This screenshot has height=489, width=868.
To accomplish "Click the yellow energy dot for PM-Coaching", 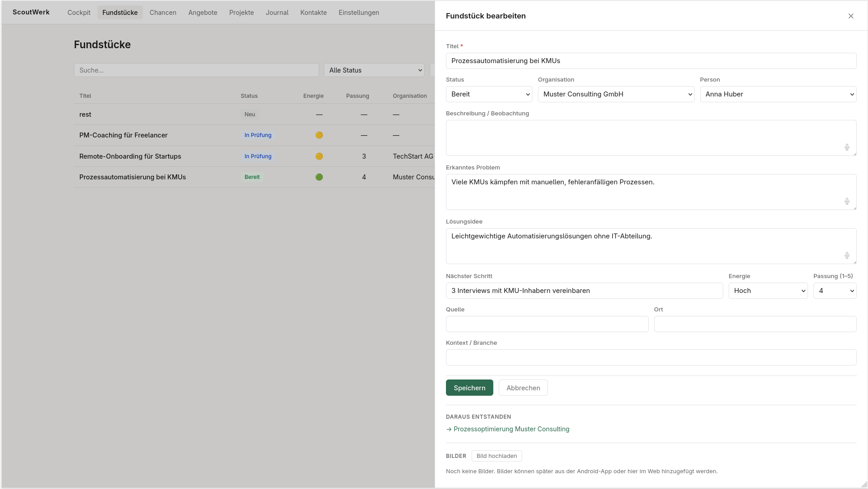I will point(319,135).
